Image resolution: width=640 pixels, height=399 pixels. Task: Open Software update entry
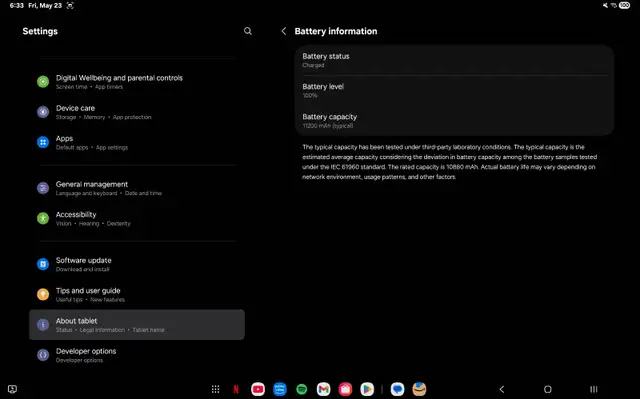(x=137, y=264)
